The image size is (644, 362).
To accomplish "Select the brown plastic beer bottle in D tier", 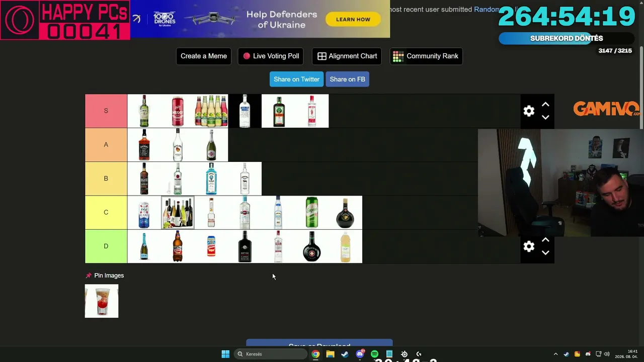I will 178,246.
